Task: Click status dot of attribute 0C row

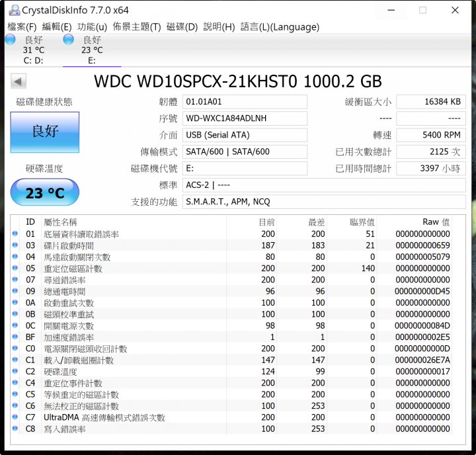Action: (15, 325)
